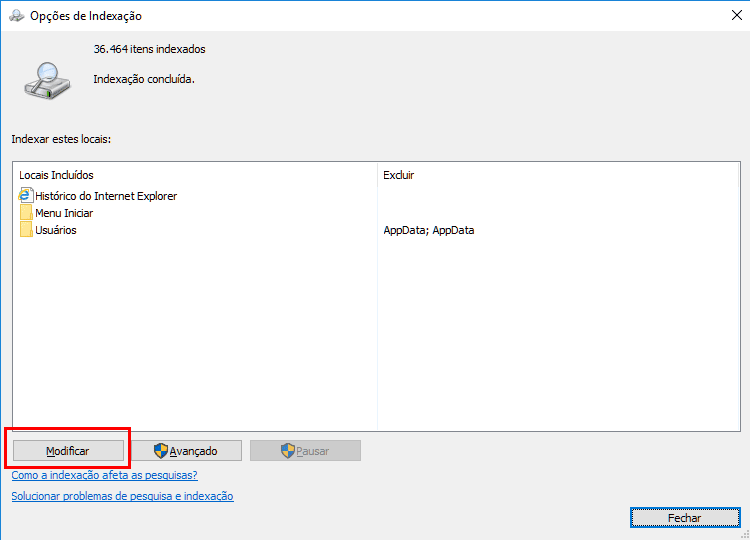Click the indexing drive magnifier icon
This screenshot has width=750, height=540.
(x=47, y=80)
